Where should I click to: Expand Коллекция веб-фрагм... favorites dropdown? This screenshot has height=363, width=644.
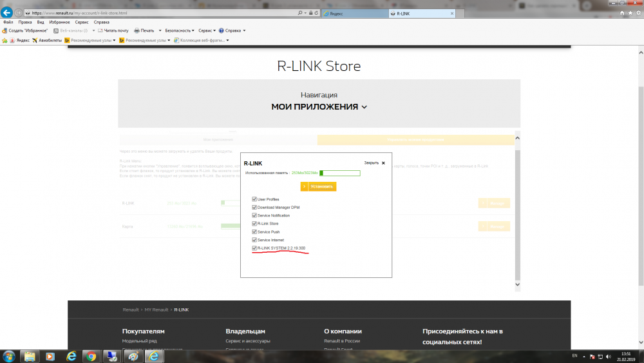[x=227, y=40]
